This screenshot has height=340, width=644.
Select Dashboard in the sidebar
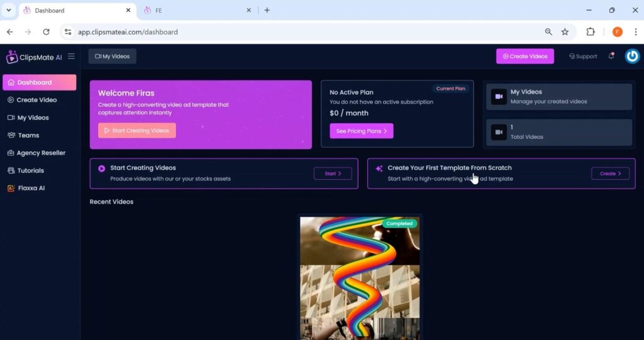click(39, 82)
